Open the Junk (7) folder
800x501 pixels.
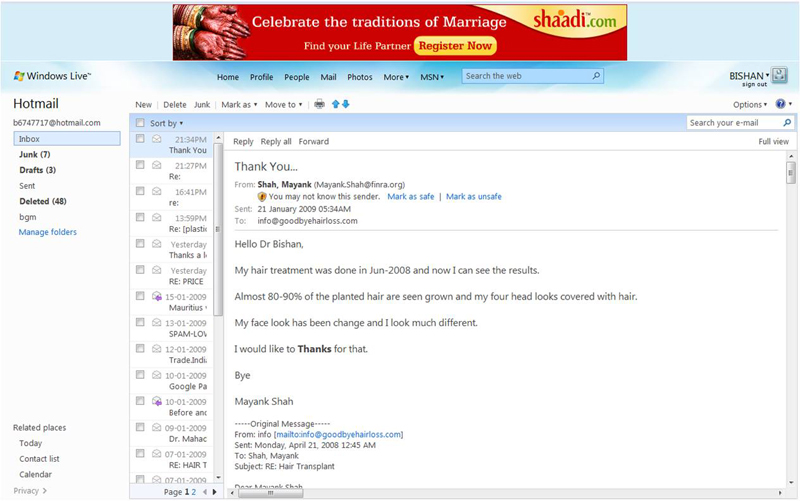click(x=35, y=155)
